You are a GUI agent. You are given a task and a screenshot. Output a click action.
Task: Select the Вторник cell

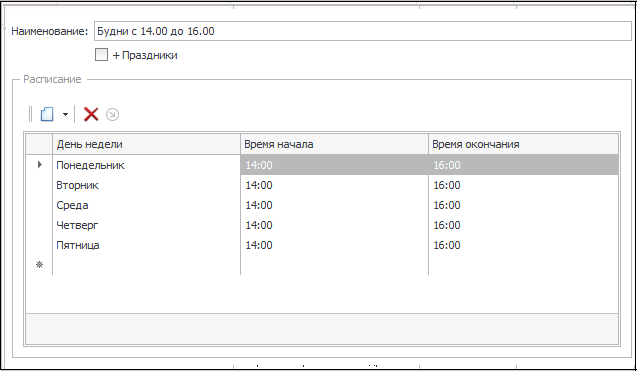(x=146, y=185)
